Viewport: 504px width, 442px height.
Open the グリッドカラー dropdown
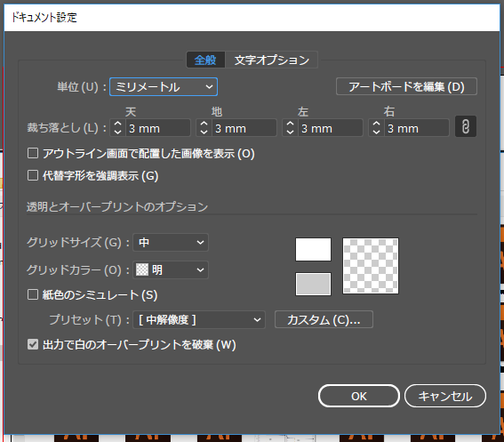tap(171, 269)
